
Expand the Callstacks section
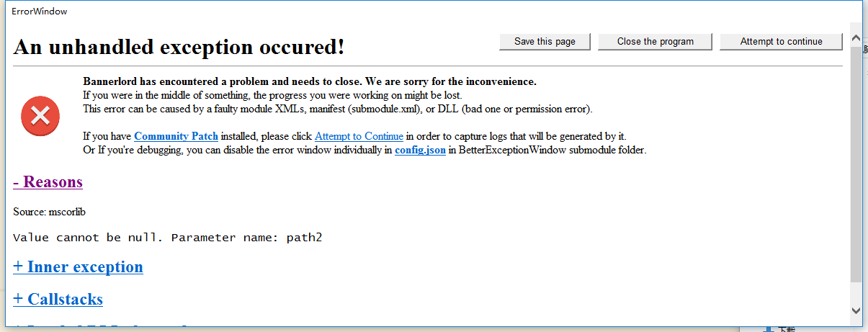pyautogui.click(x=58, y=299)
